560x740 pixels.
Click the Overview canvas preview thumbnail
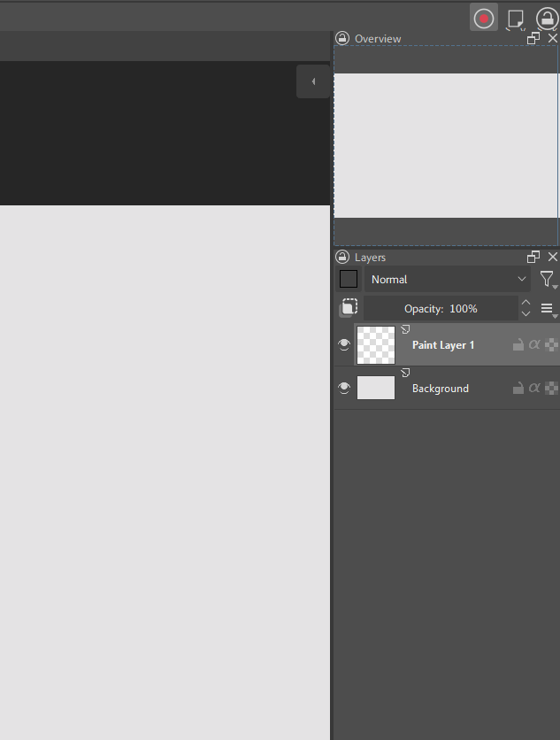point(446,145)
